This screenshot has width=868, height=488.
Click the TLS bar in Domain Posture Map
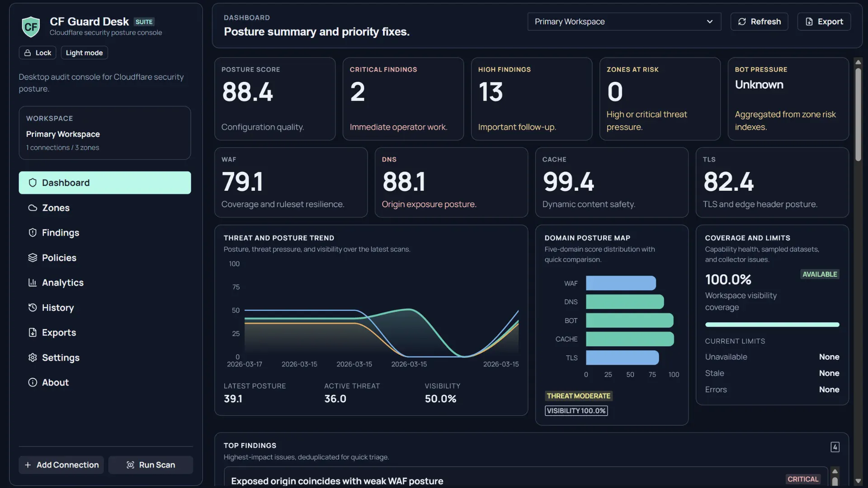pos(623,358)
